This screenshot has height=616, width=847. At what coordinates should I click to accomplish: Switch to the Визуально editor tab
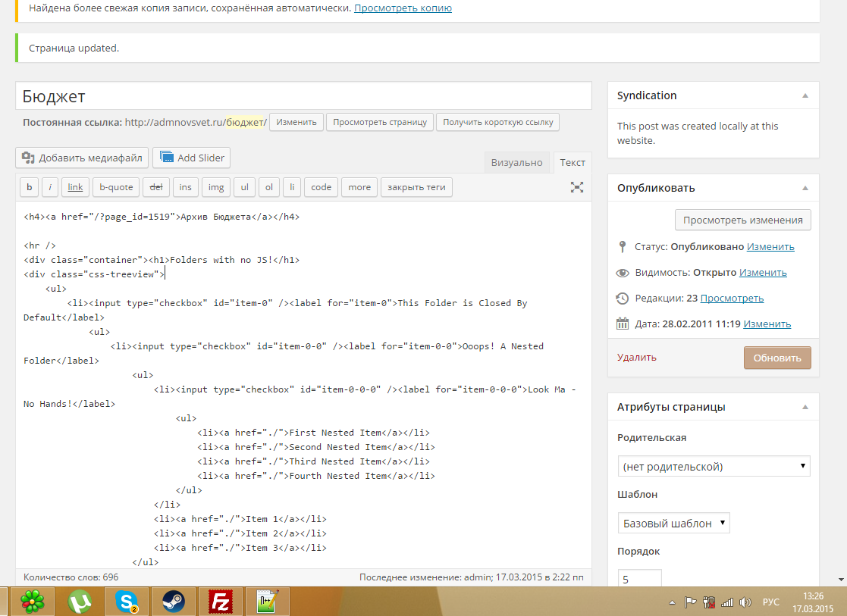[516, 163]
